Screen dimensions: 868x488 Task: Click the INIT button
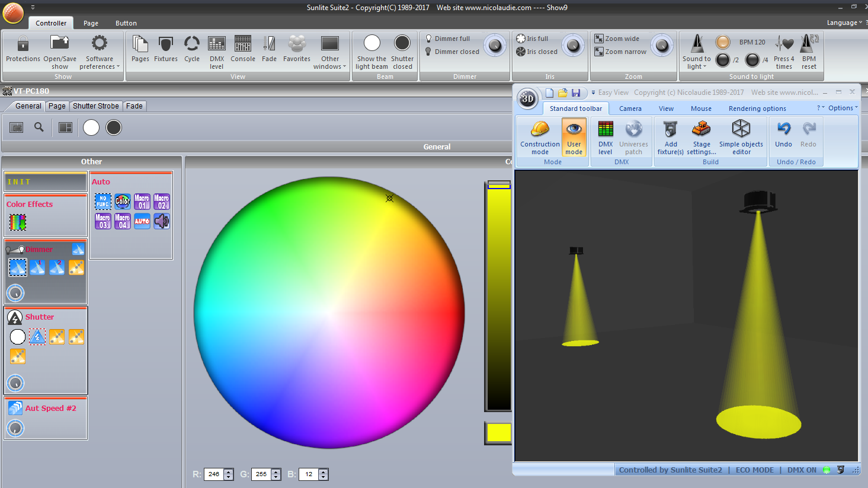(x=46, y=181)
